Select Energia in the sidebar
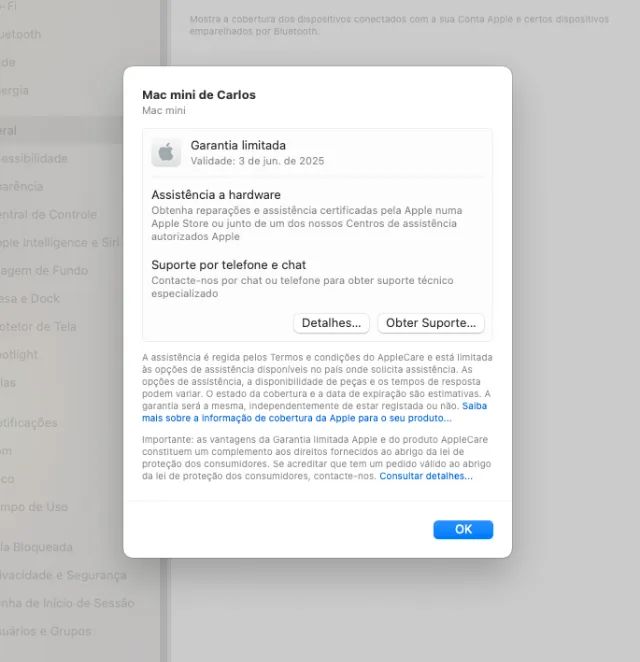The image size is (640, 662). (x=14, y=90)
